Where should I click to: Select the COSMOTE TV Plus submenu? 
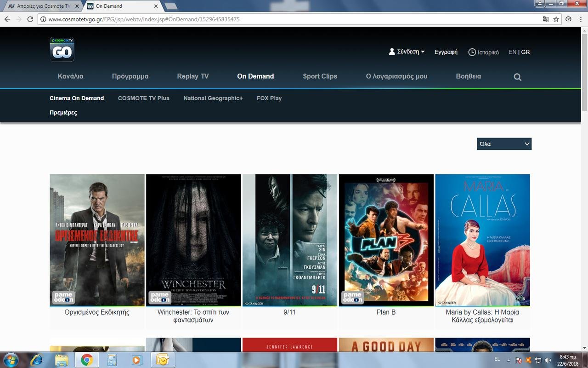click(144, 98)
